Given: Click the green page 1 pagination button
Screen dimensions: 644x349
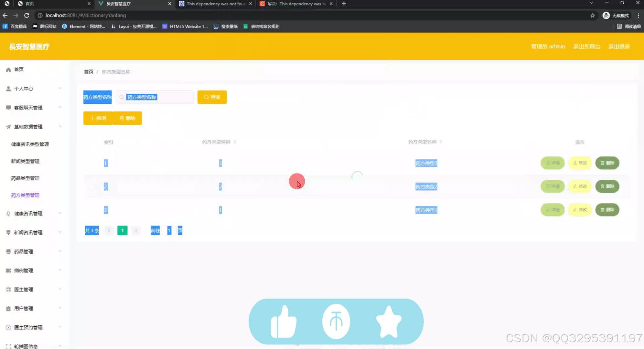Looking at the screenshot, I should 122,230.
